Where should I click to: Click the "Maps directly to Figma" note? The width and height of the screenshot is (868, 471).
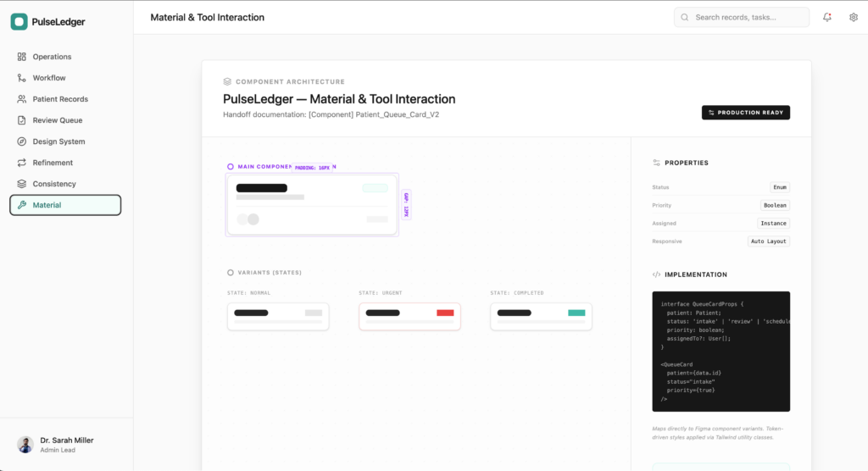pyautogui.click(x=717, y=433)
